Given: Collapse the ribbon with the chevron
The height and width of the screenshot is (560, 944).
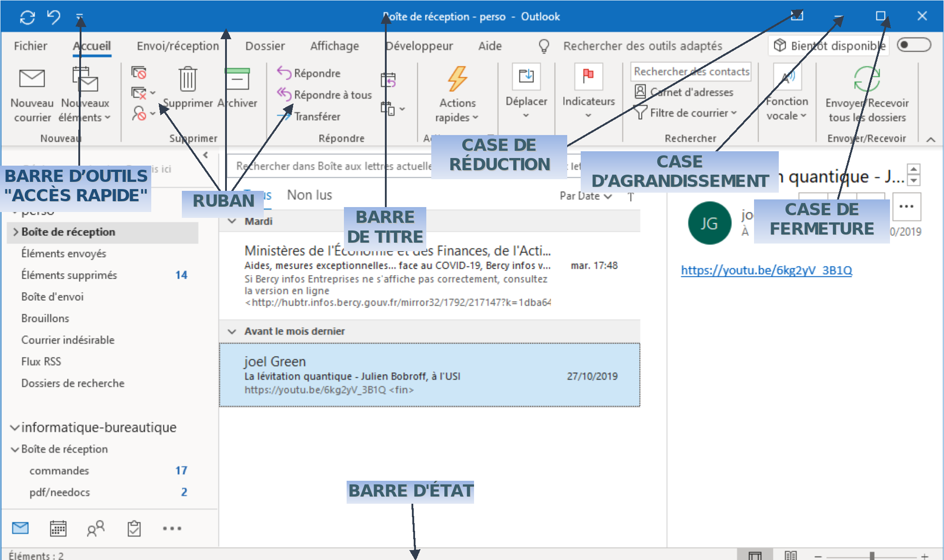Looking at the screenshot, I should tap(931, 140).
